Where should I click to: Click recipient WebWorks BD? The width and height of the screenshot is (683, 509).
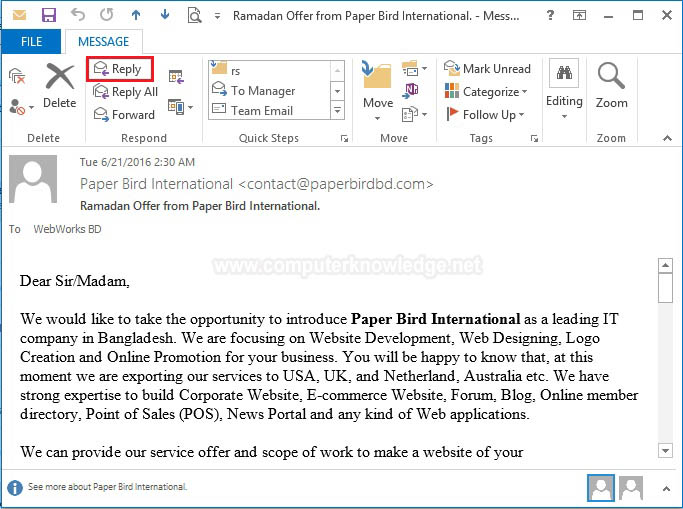(x=67, y=229)
